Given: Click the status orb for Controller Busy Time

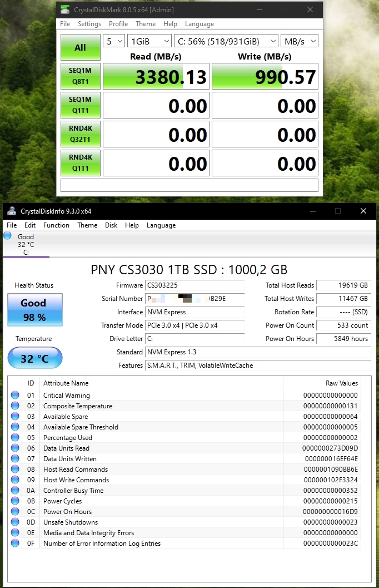Looking at the screenshot, I should [15, 490].
